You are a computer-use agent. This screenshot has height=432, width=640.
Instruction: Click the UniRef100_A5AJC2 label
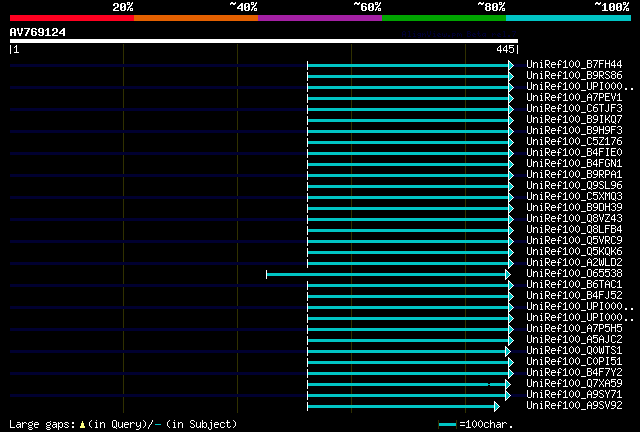coord(574,340)
